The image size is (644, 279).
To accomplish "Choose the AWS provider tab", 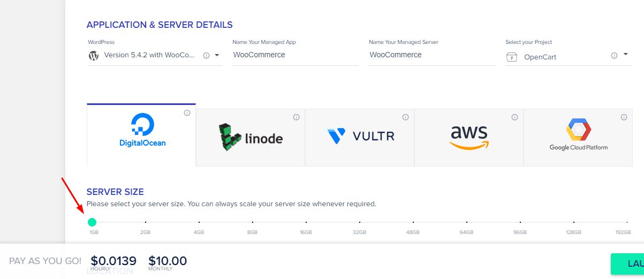I will pyautogui.click(x=469, y=138).
